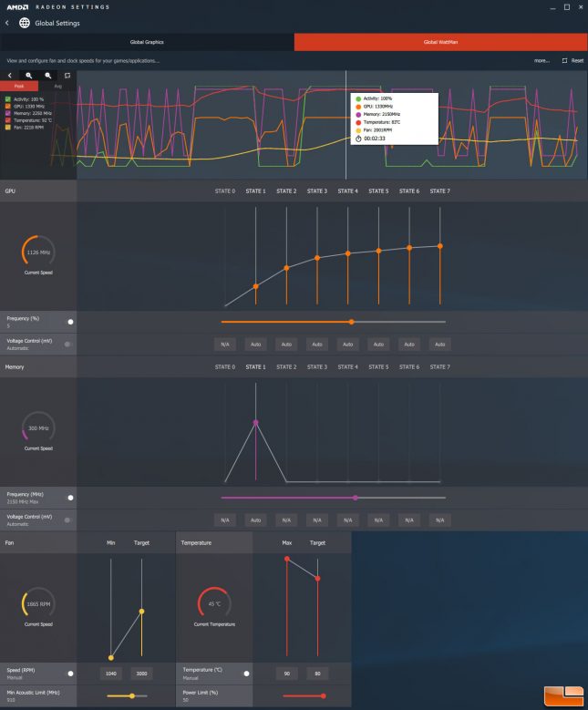Toggle the GPU Frequency (%) switch
The height and width of the screenshot is (710, 588).
(69, 322)
